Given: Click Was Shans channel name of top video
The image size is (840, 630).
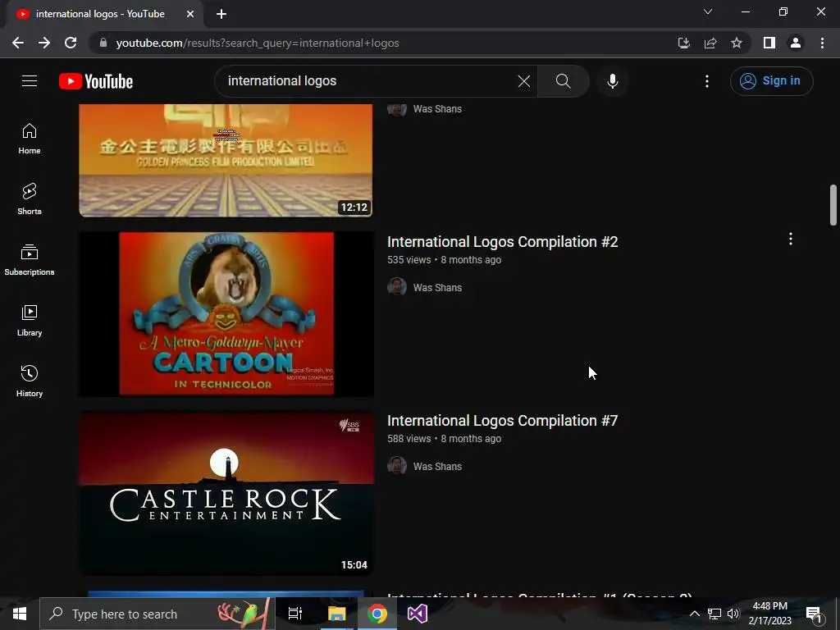Looking at the screenshot, I should click(437, 109).
